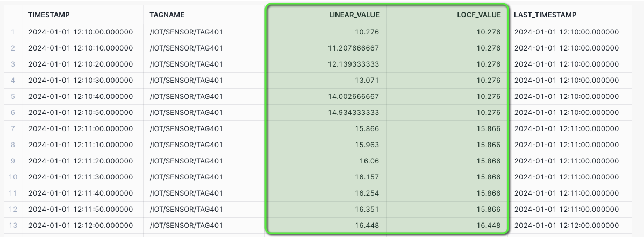Viewport: 644px width, 237px height.
Task: Click TIMESTAMP cell 12:11:20.000000 in row 9
Action: pos(81,161)
